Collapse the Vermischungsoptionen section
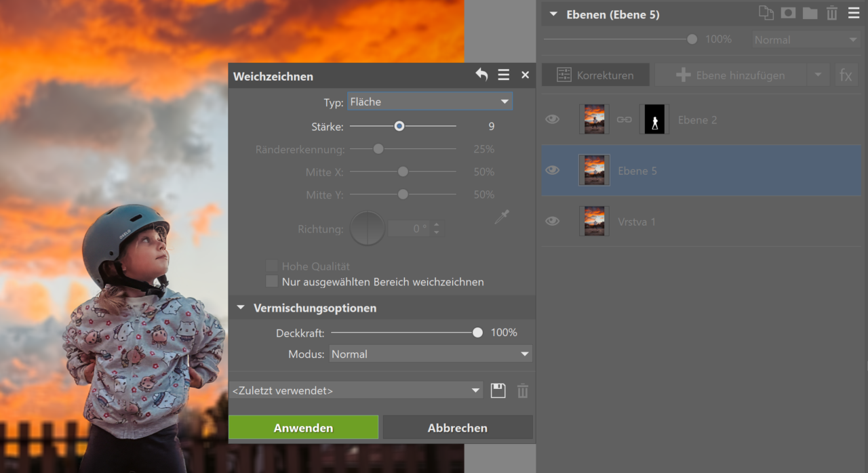The image size is (868, 473). (241, 308)
